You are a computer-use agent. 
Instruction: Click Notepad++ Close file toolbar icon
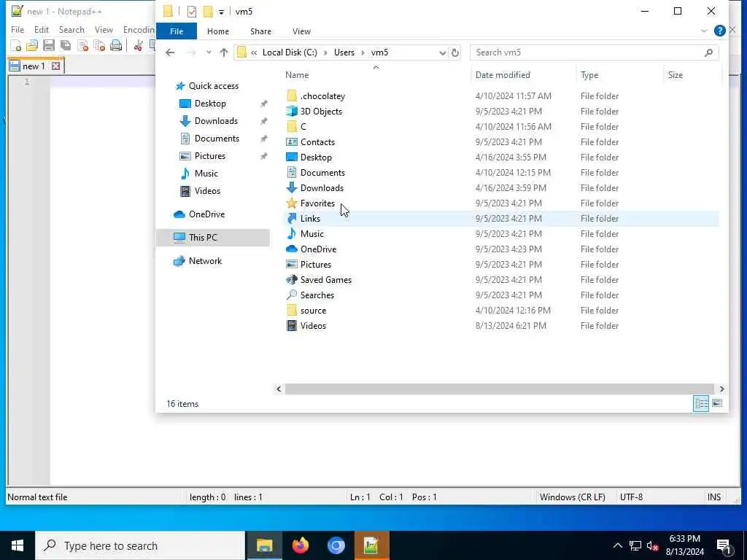pyautogui.click(x=82, y=46)
